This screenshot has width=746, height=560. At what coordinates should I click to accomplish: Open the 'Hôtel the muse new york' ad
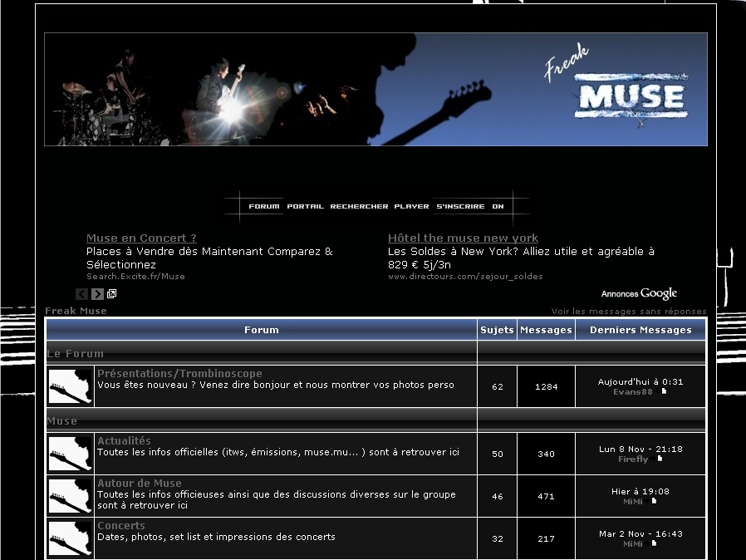pyautogui.click(x=463, y=238)
